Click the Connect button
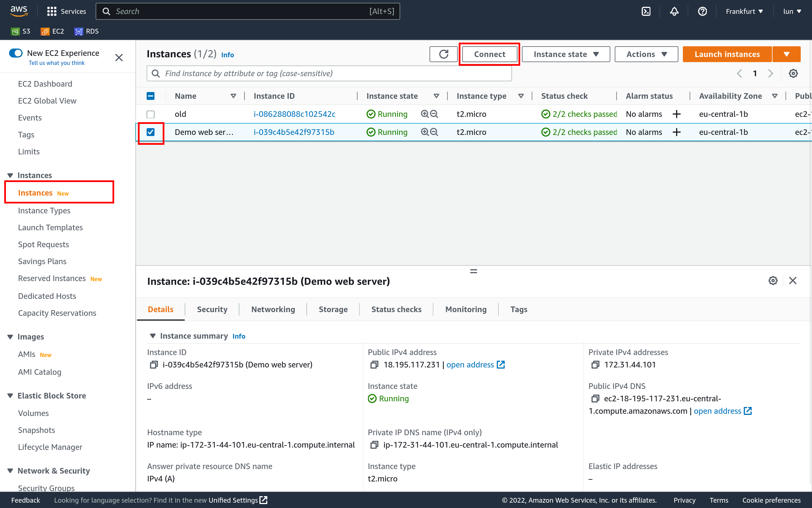812x508 pixels. (x=489, y=54)
